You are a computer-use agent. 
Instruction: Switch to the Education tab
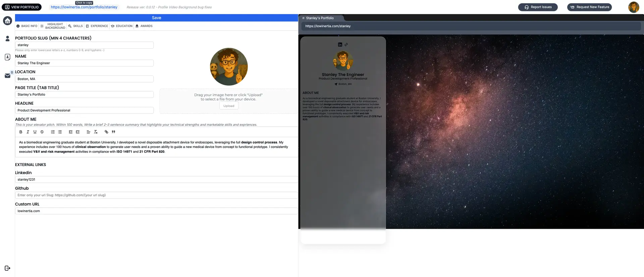click(122, 26)
